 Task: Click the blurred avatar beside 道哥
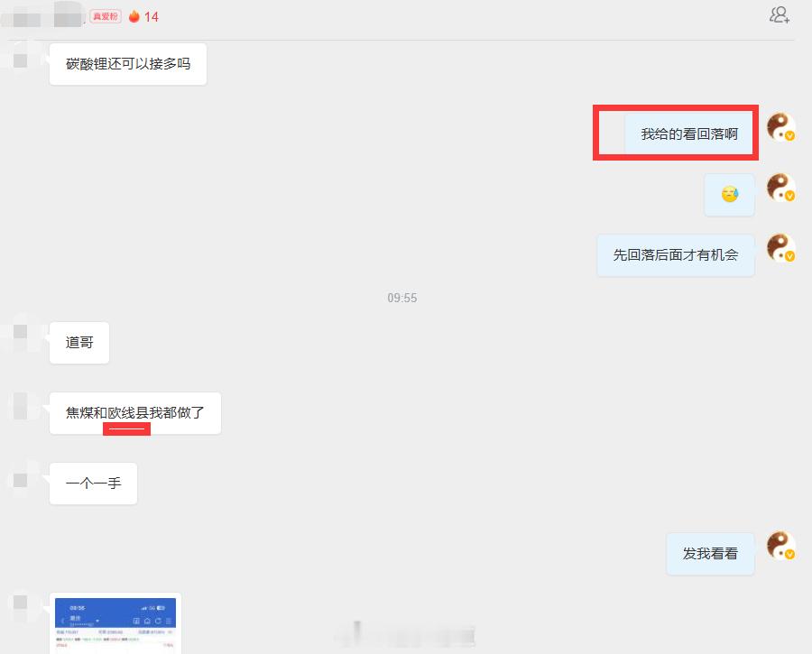(21, 335)
